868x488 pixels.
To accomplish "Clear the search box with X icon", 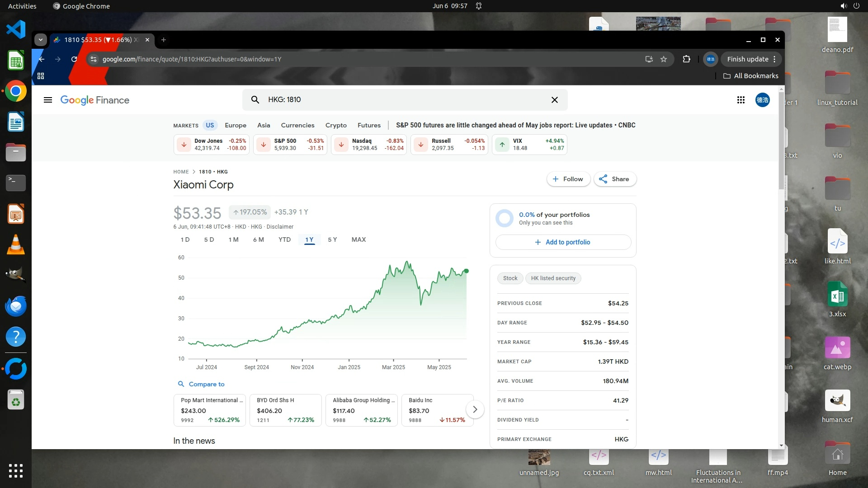I will [555, 100].
